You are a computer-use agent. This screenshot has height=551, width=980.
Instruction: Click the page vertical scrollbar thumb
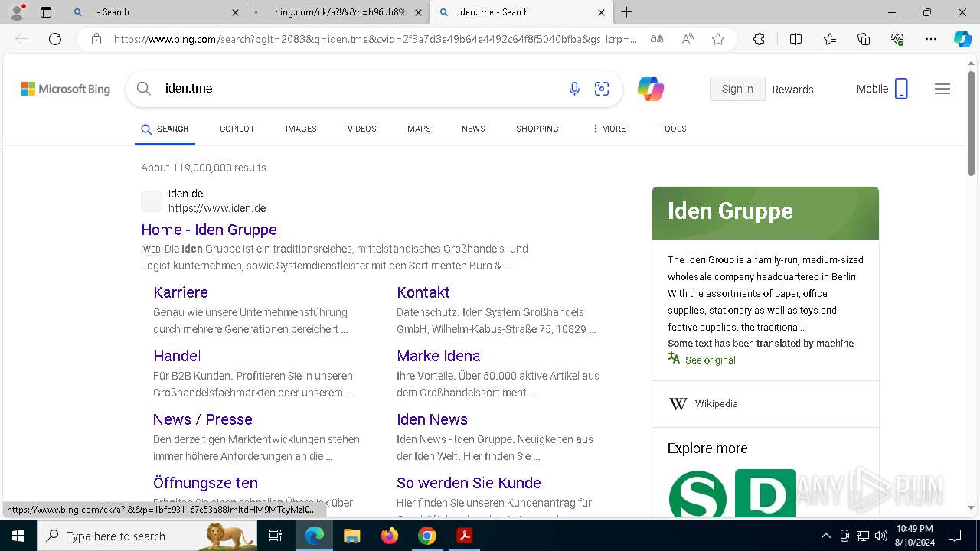point(971,124)
